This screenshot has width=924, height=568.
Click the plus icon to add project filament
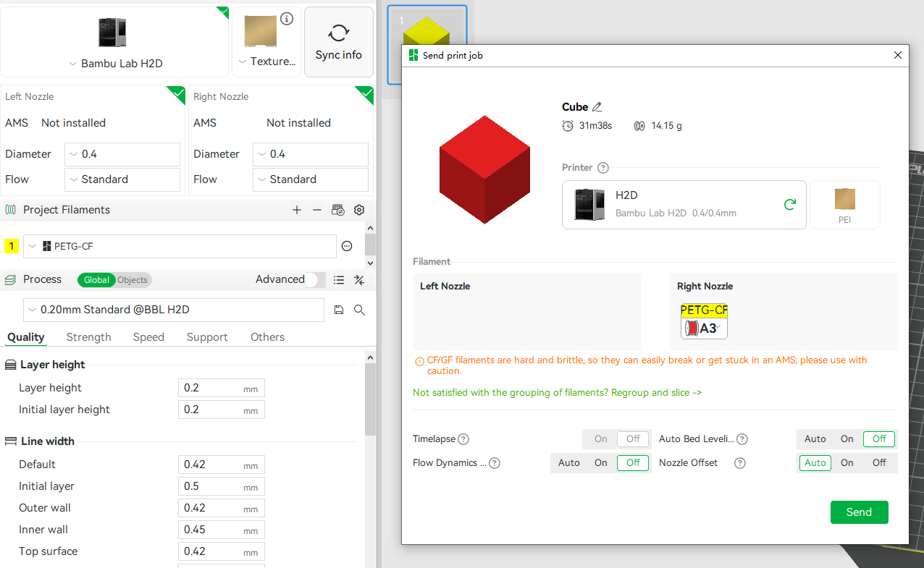click(296, 210)
